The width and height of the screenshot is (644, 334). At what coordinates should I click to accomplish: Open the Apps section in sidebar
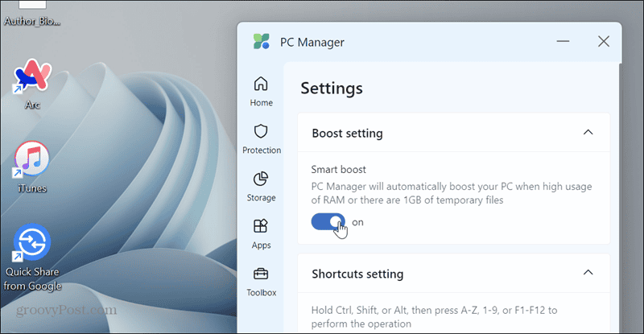(261, 234)
